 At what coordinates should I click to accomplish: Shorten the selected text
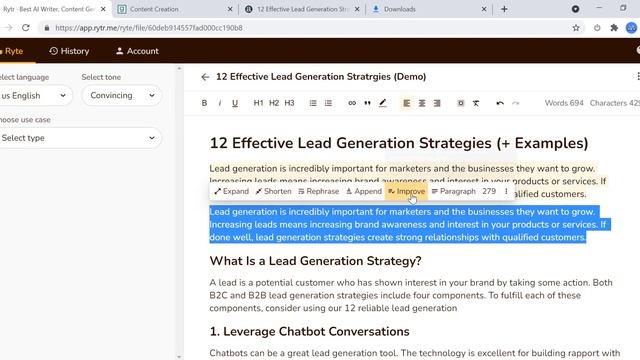pos(273,191)
